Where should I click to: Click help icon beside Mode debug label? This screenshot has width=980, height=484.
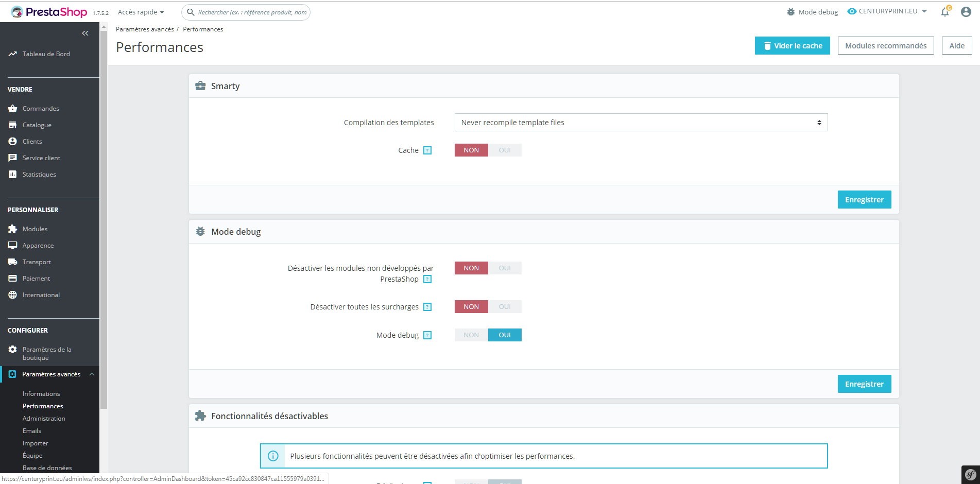(x=427, y=335)
